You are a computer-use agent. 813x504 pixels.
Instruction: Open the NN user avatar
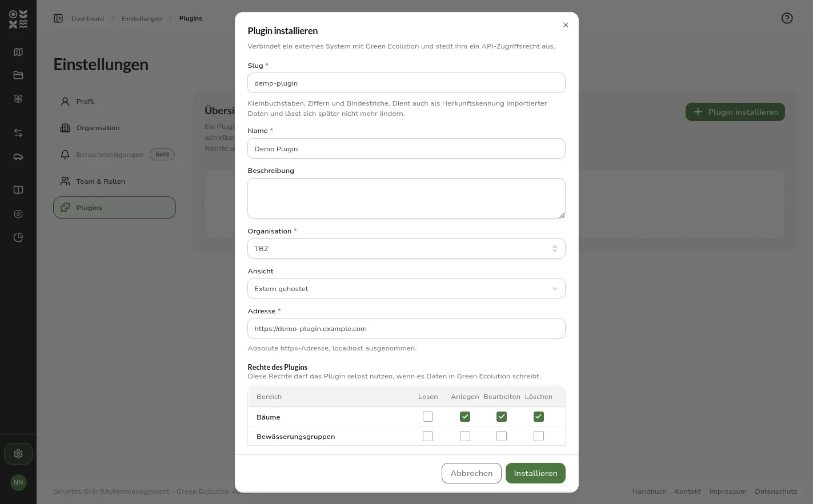point(18,482)
